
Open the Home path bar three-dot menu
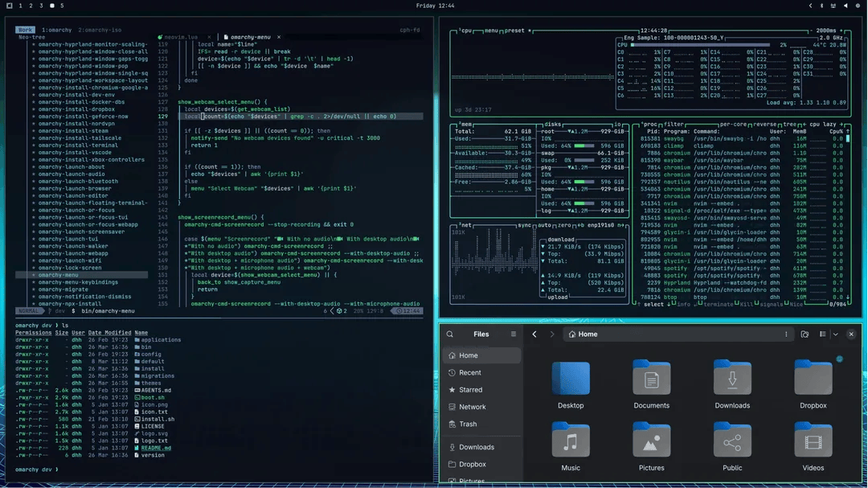click(x=785, y=334)
